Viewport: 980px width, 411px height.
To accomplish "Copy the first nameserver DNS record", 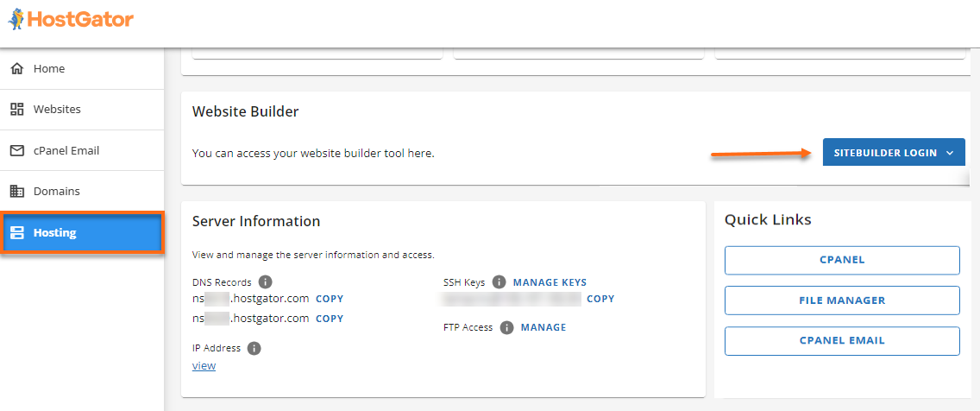I will (x=330, y=299).
